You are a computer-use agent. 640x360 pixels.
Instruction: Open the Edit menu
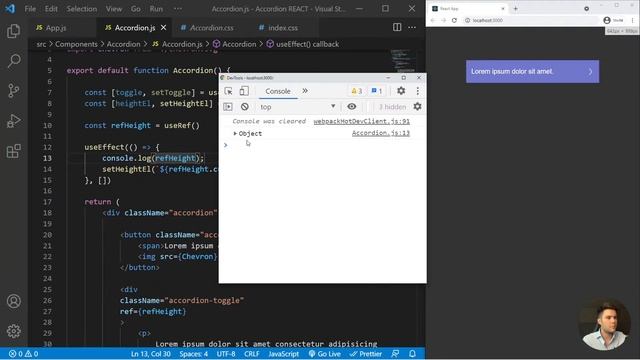tap(51, 9)
